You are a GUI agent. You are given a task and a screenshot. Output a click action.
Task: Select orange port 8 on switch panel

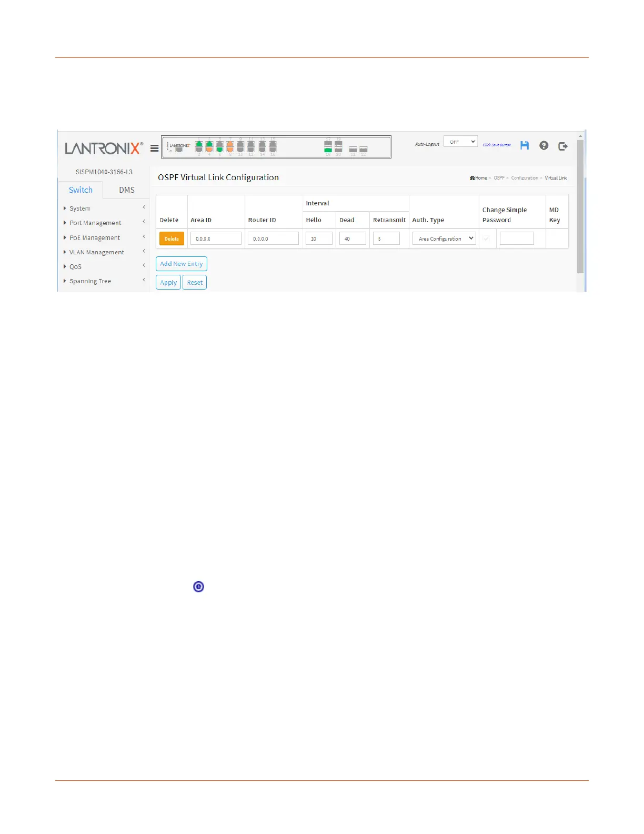(230, 150)
